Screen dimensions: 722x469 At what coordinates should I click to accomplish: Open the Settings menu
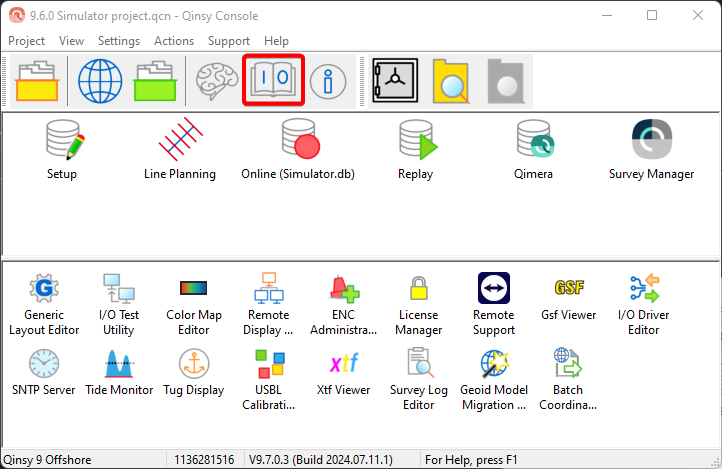click(119, 41)
